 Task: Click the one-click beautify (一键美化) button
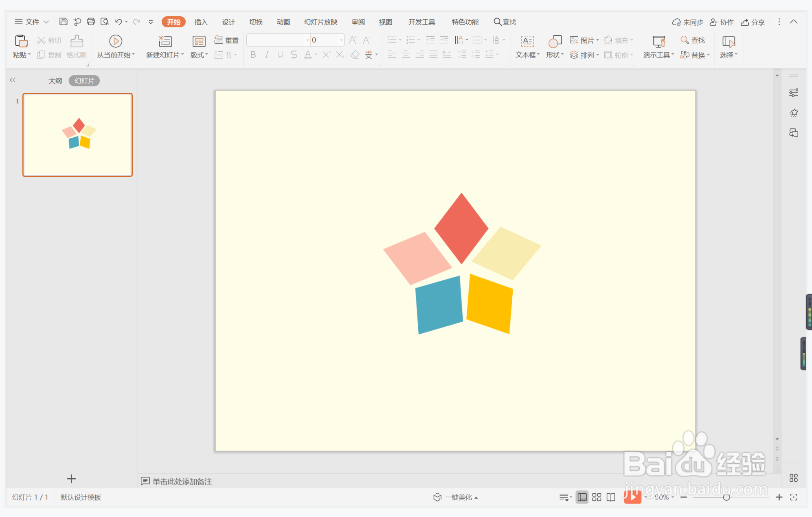(x=455, y=497)
